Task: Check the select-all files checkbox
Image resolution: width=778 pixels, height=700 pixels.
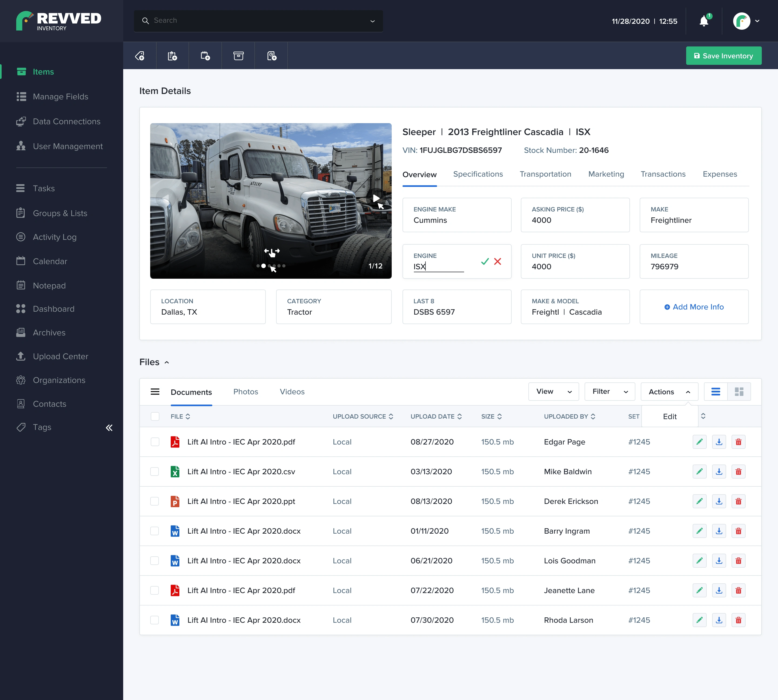Action: [x=155, y=416]
